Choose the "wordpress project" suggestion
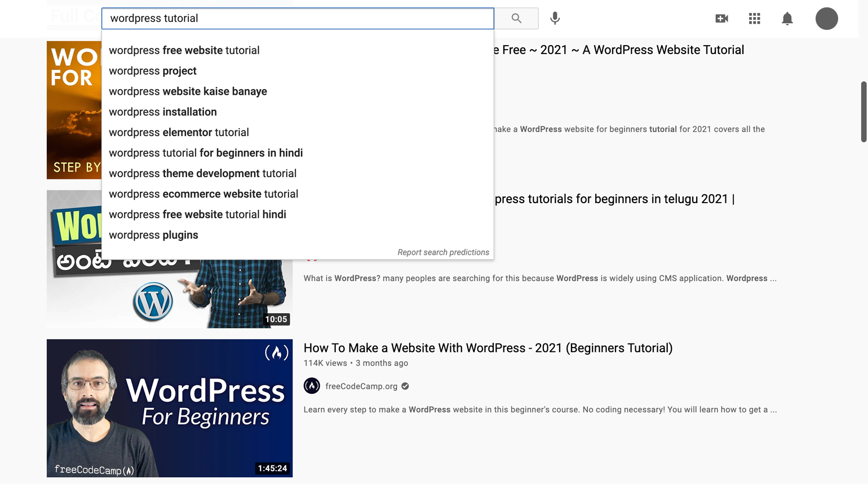This screenshot has height=488, width=868. (x=153, y=71)
